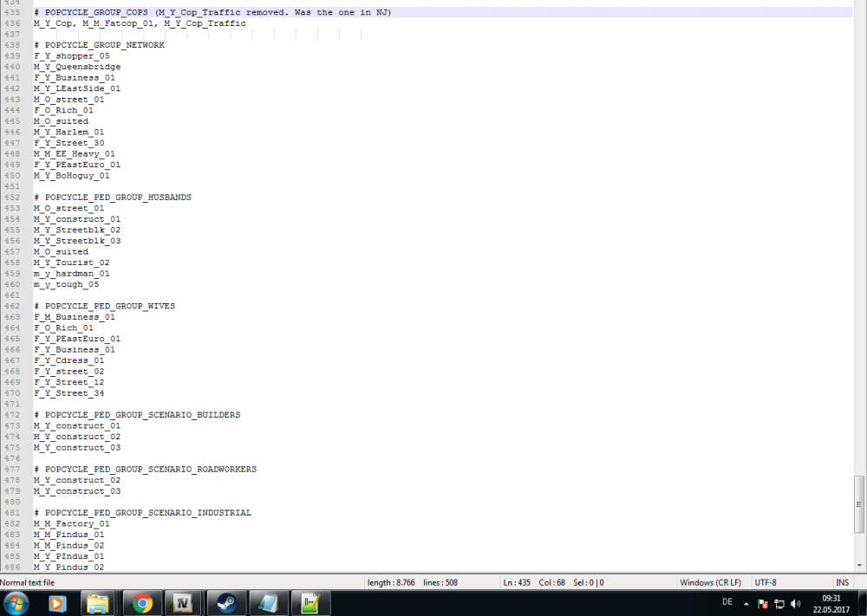Open the green Notepad++ taskbar icon
867x616 pixels.
(x=311, y=602)
